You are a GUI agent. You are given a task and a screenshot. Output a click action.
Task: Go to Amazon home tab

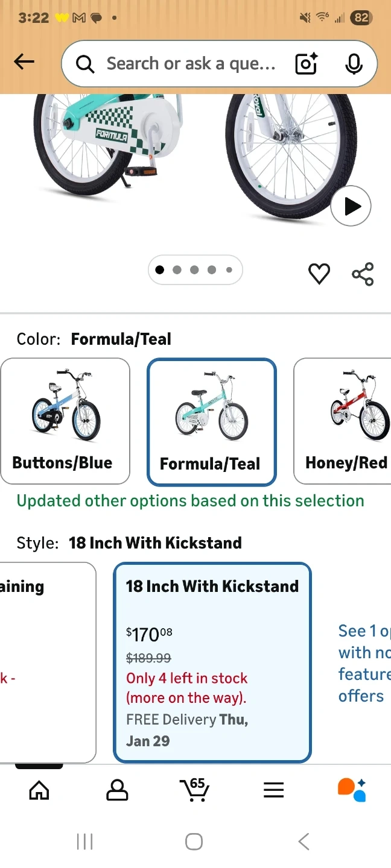39,790
